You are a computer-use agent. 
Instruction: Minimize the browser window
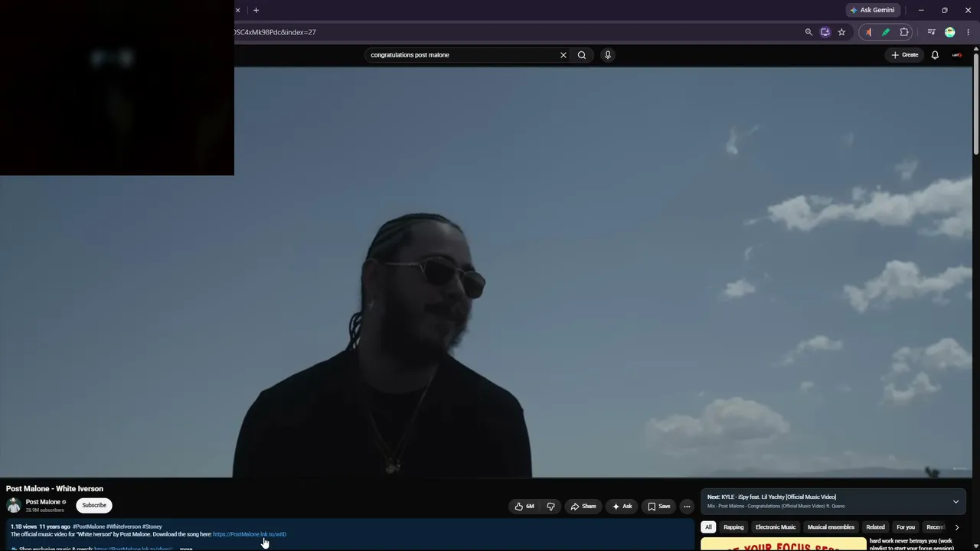[921, 10]
